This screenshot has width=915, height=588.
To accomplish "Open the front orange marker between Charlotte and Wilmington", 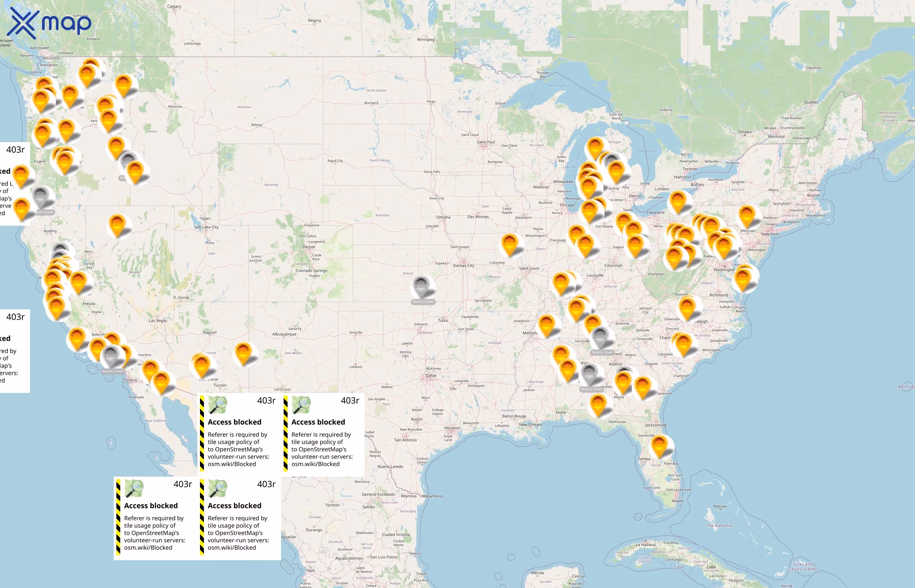I will pyautogui.click(x=683, y=345).
